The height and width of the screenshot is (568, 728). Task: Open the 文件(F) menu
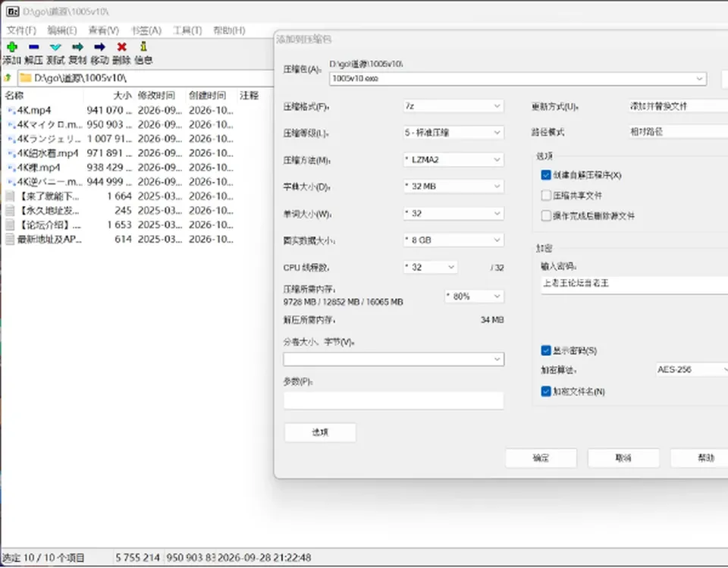coord(21,30)
